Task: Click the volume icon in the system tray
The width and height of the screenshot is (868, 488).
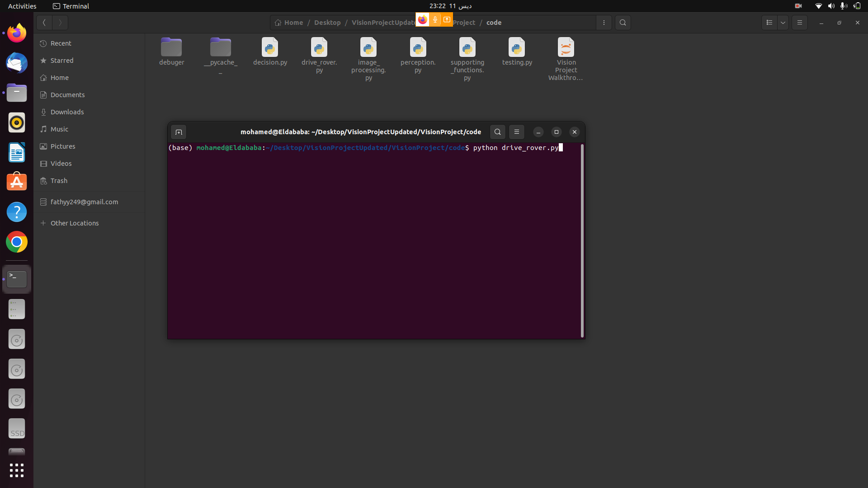Action: click(831, 6)
